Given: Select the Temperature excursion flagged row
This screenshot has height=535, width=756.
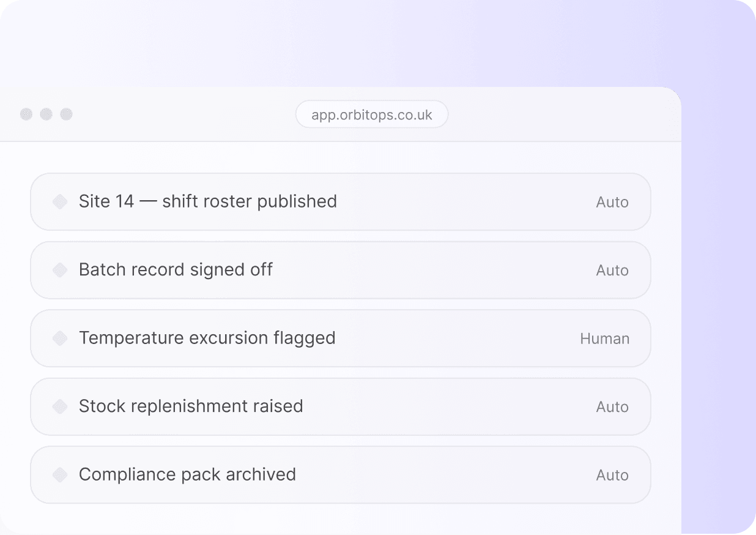Looking at the screenshot, I should click(x=341, y=338).
